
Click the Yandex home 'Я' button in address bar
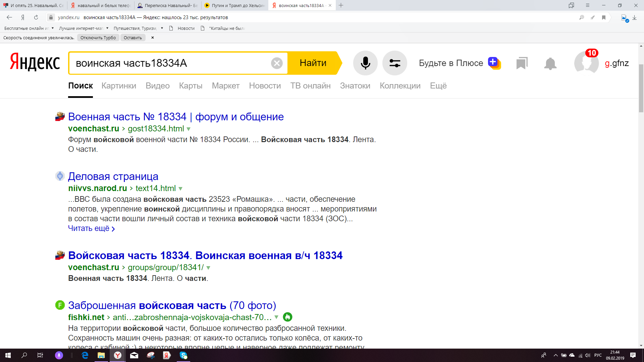[x=23, y=17]
